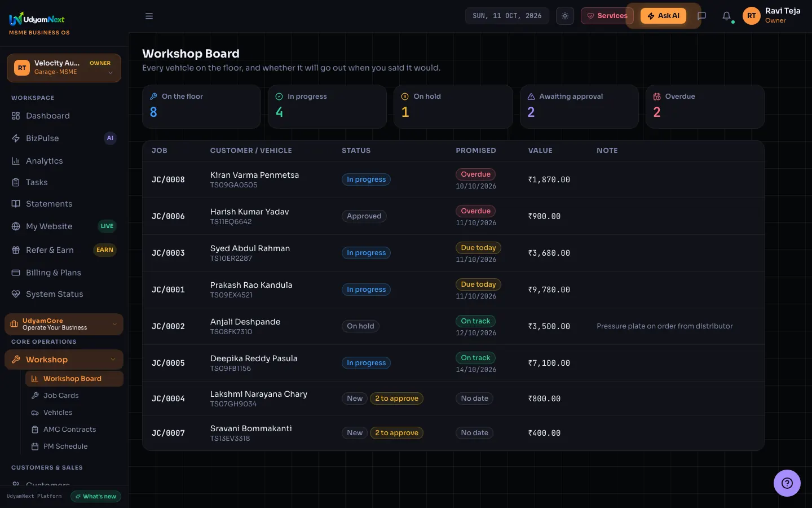Click the On hold status of JC/0002
This screenshot has height=508, width=812.
[360, 326]
